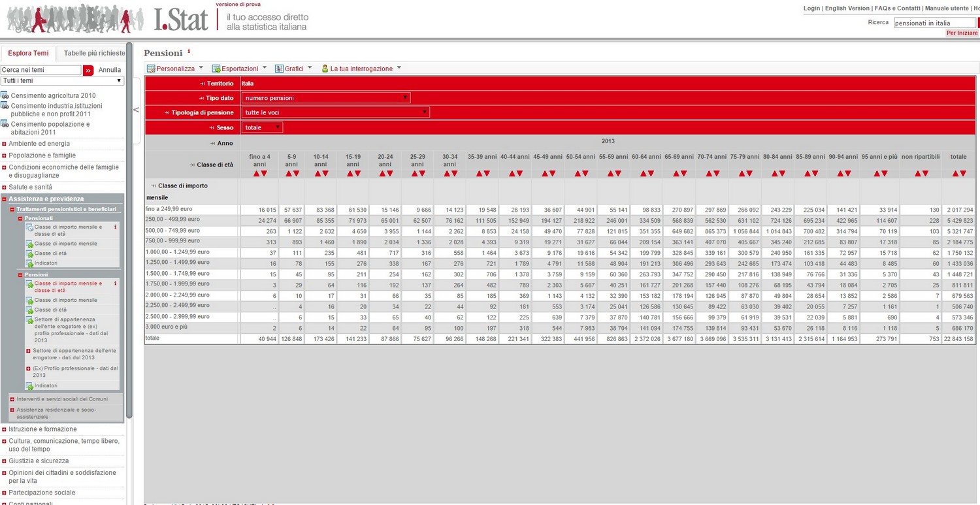Viewport: 980px width, 505px height.
Task: Switch to English Version
Action: (x=847, y=8)
